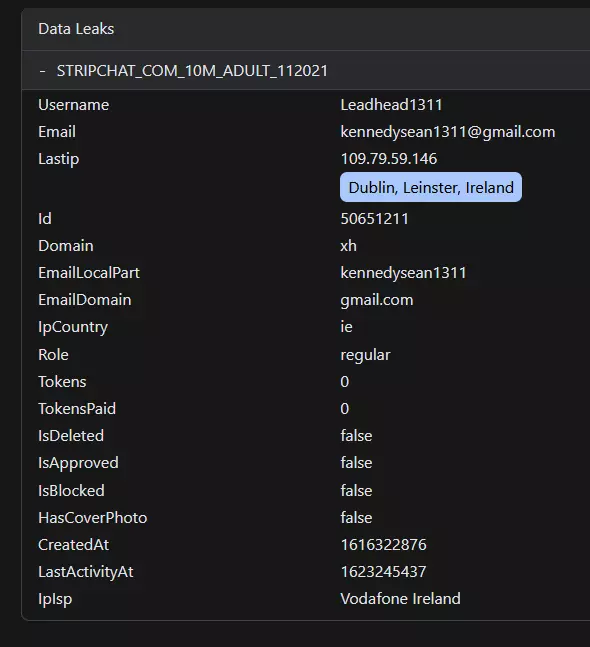Click the IpIsp value Vodafone Ireland
This screenshot has width=590, height=647.
point(400,599)
